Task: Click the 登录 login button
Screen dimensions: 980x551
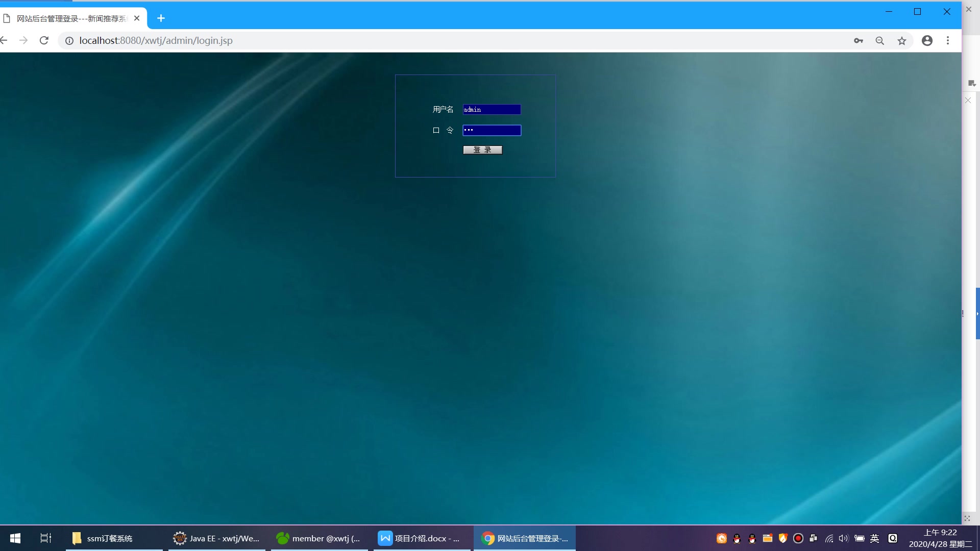Action: (x=482, y=149)
